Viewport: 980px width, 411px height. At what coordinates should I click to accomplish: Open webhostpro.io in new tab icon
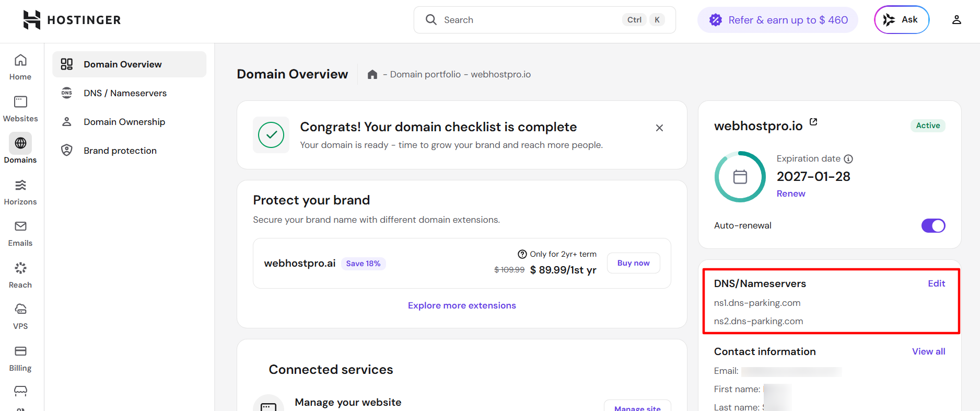(813, 122)
